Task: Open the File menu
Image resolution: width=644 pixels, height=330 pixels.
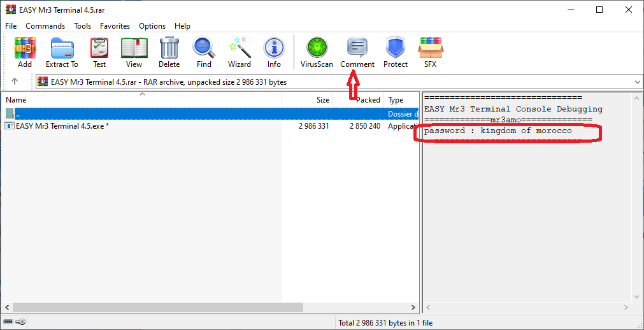Action: click(x=11, y=26)
